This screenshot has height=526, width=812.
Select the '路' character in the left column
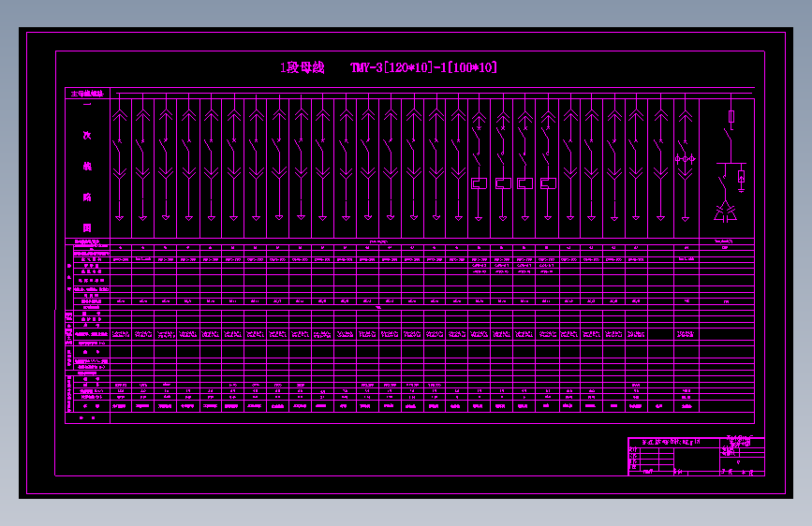tap(87, 197)
